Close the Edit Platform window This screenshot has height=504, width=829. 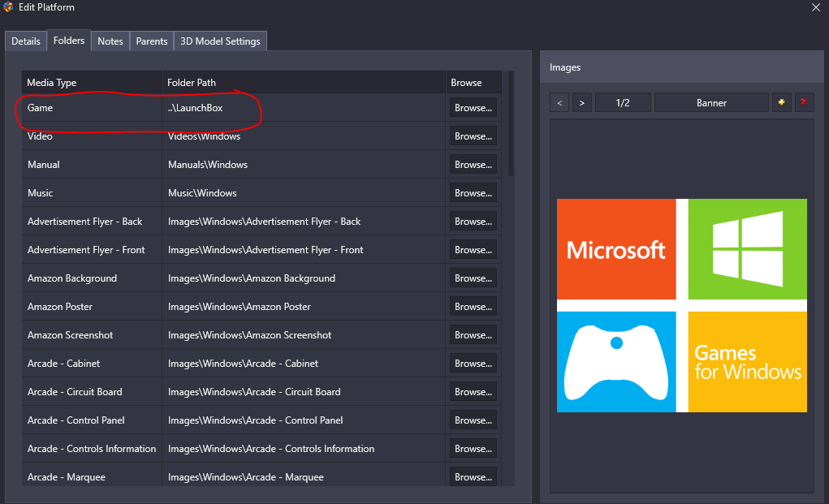pyautogui.click(x=816, y=7)
